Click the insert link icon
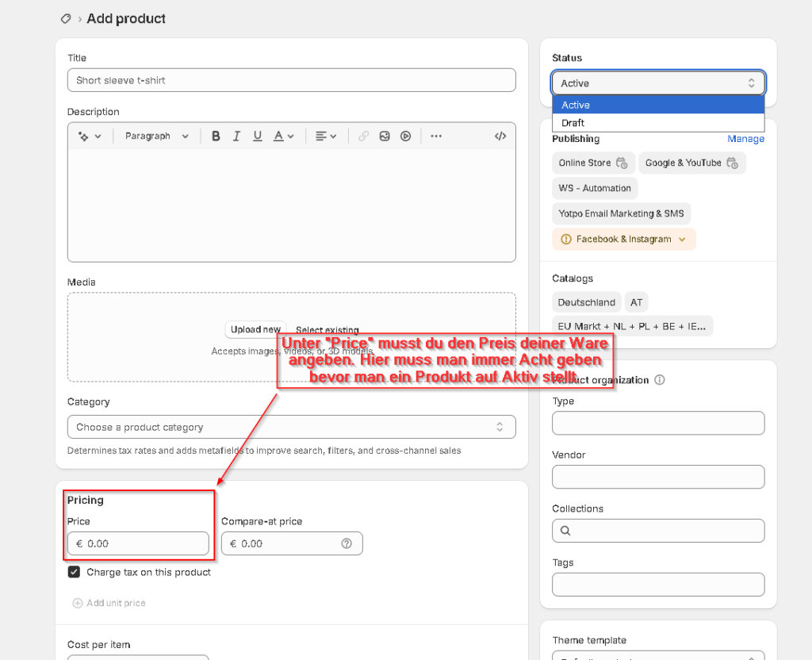This screenshot has height=660, width=812. [363, 136]
